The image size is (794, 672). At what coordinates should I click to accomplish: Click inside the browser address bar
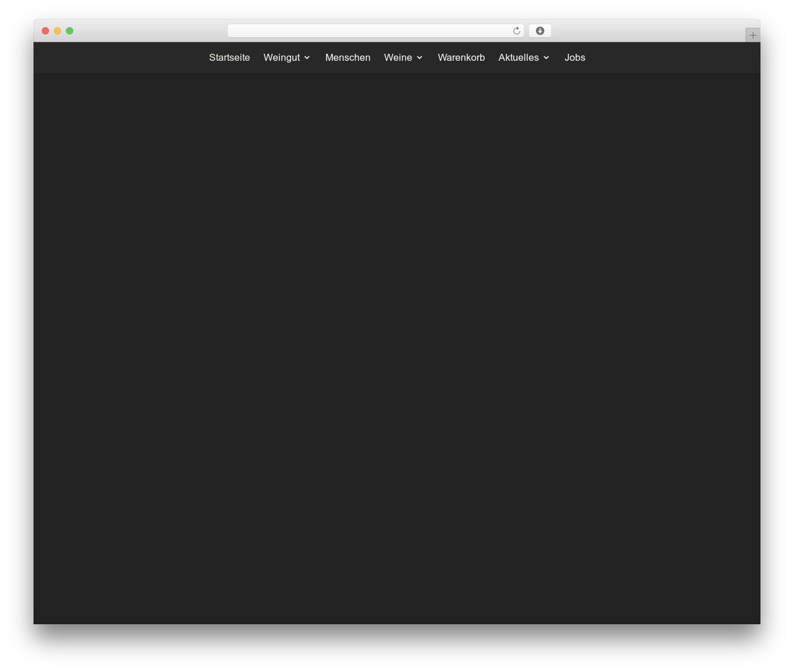coord(375,31)
